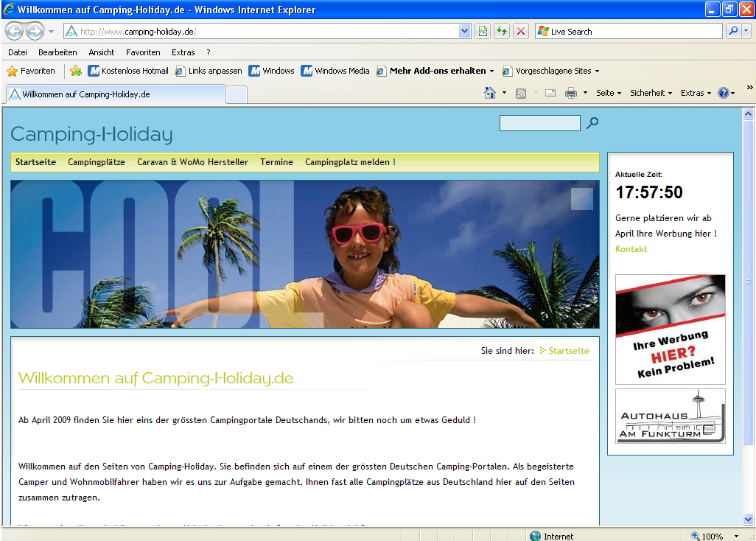Screen dimensions: 756x541
Task: Click the red Stop loading icon
Action: [x=521, y=31]
